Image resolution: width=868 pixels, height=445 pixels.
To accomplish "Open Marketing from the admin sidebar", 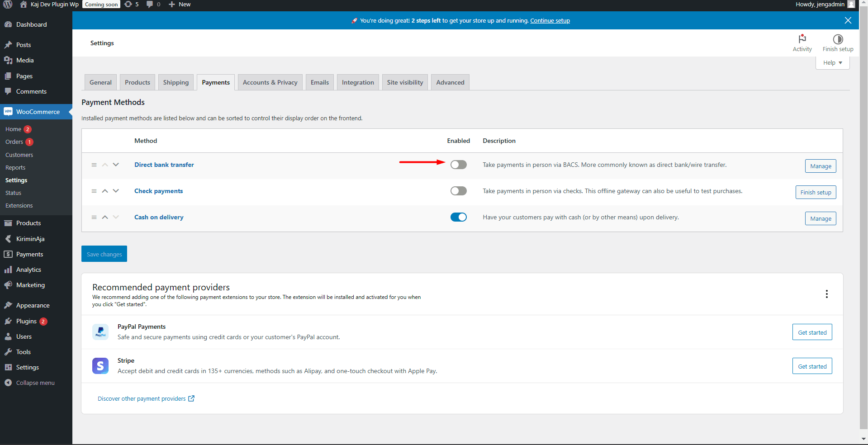I will pos(30,285).
